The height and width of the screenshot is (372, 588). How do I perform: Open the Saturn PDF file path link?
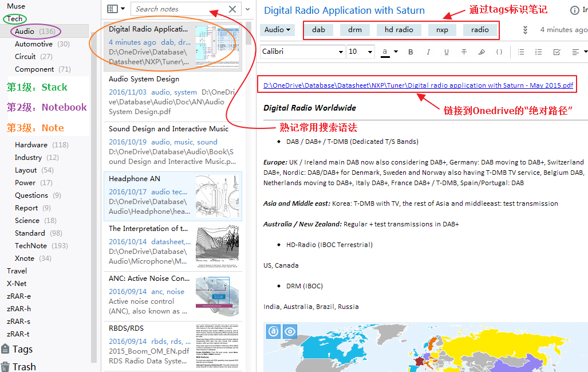pos(418,85)
